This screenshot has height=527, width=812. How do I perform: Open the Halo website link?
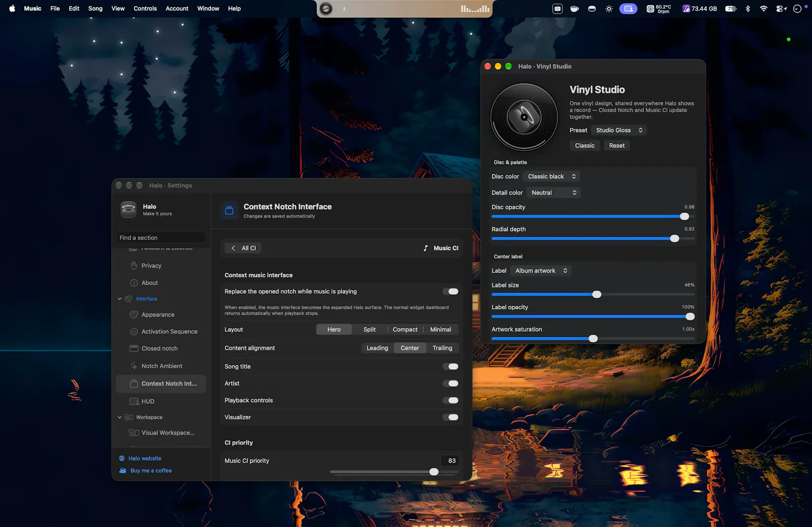click(x=145, y=459)
